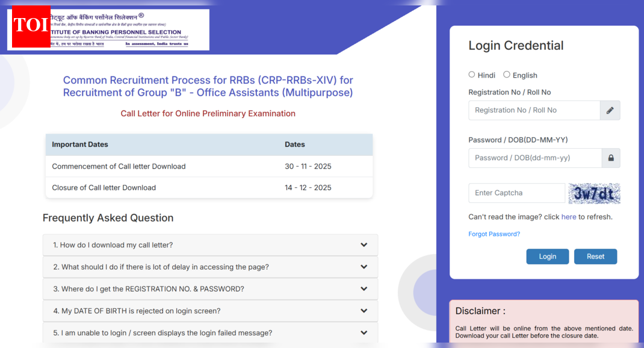Click the Login button
Viewport: 644px width, 348px height.
(547, 256)
